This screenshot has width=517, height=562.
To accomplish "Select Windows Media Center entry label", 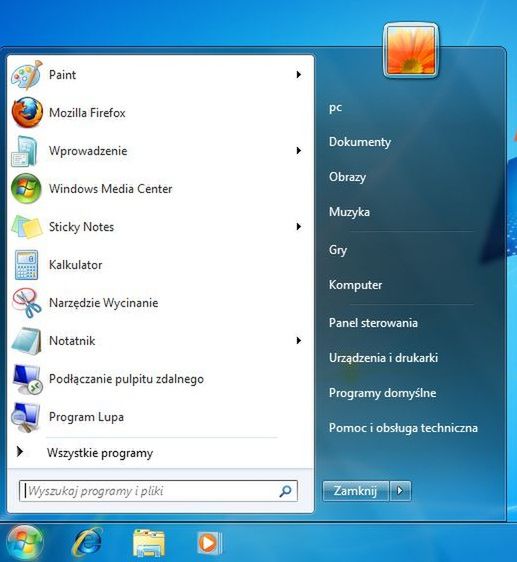I will (110, 189).
